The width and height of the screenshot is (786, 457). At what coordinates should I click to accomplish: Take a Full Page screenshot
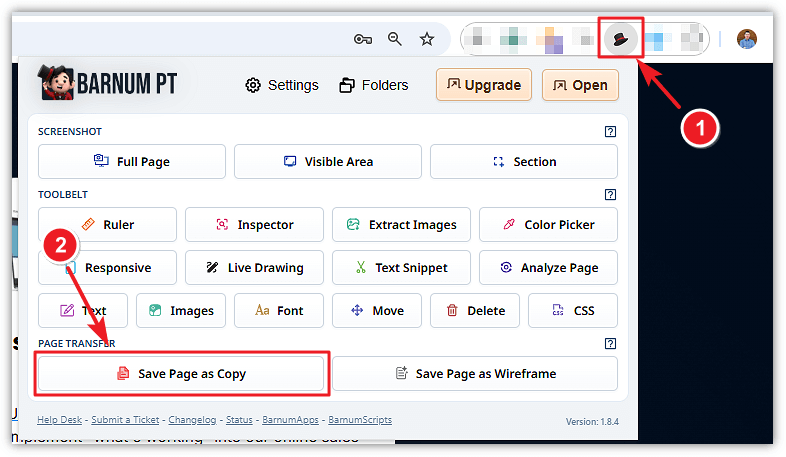[x=132, y=161]
